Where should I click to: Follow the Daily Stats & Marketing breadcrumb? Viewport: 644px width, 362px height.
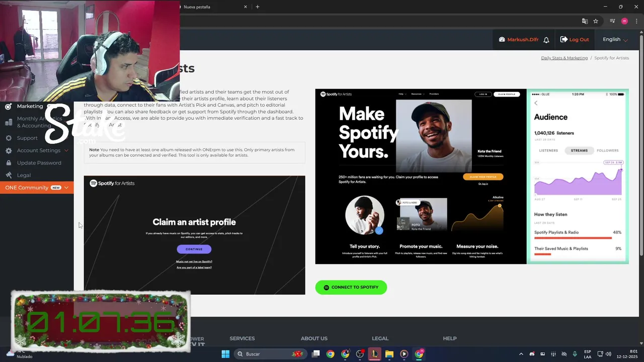564,58
